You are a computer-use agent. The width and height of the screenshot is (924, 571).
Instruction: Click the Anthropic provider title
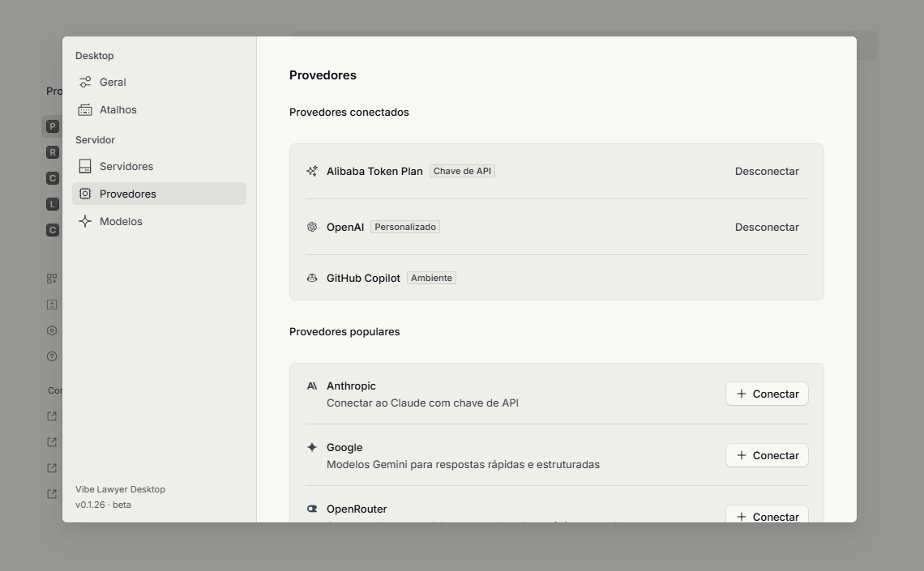click(x=351, y=386)
